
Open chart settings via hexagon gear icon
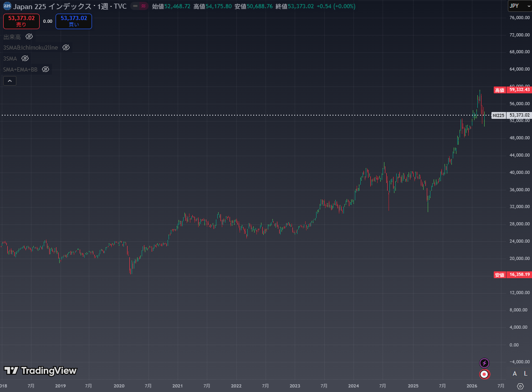click(521, 386)
